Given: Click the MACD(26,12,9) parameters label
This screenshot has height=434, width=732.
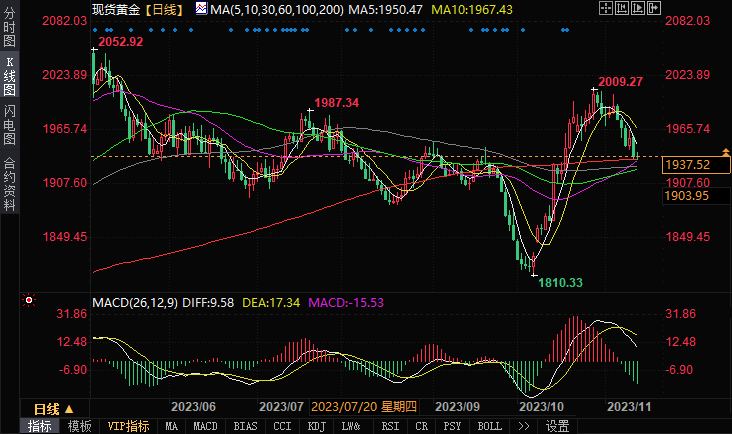Looking at the screenshot, I should pos(135,302).
